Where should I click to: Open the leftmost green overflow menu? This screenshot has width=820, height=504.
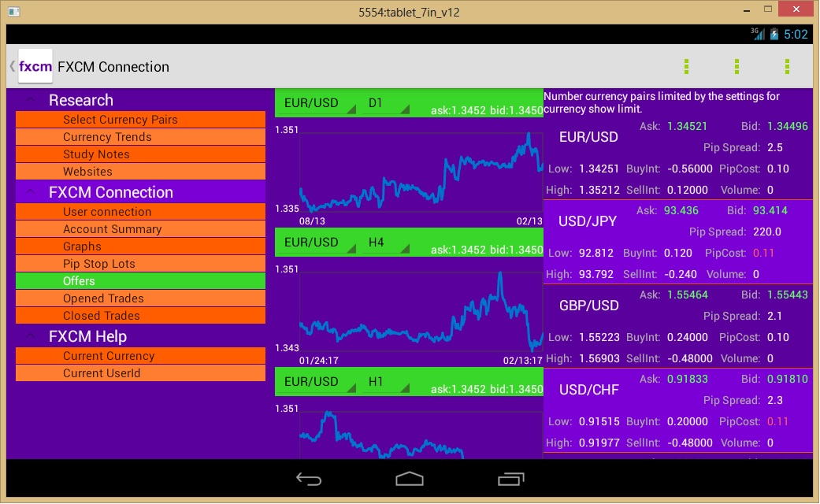click(687, 66)
